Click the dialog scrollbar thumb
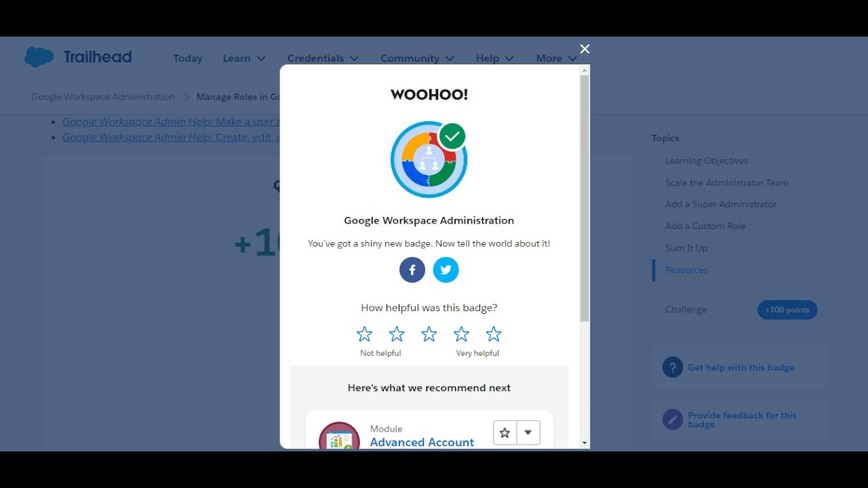Viewport: 868px width, 488px height. pos(585,198)
